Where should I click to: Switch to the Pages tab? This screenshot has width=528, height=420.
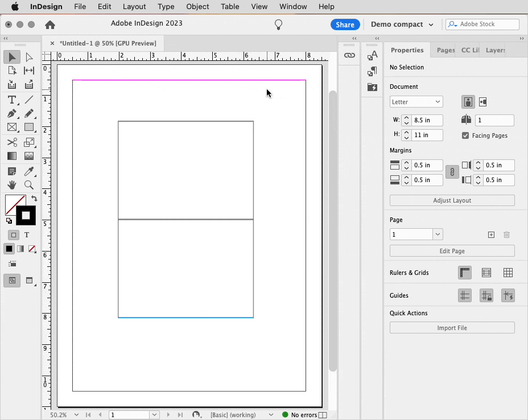[445, 50]
